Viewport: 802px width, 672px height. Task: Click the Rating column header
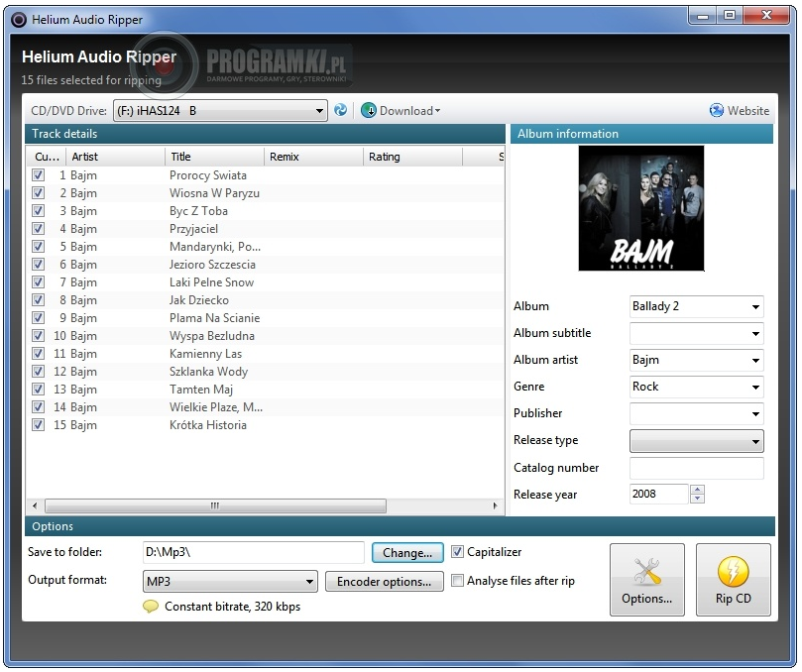(412, 157)
